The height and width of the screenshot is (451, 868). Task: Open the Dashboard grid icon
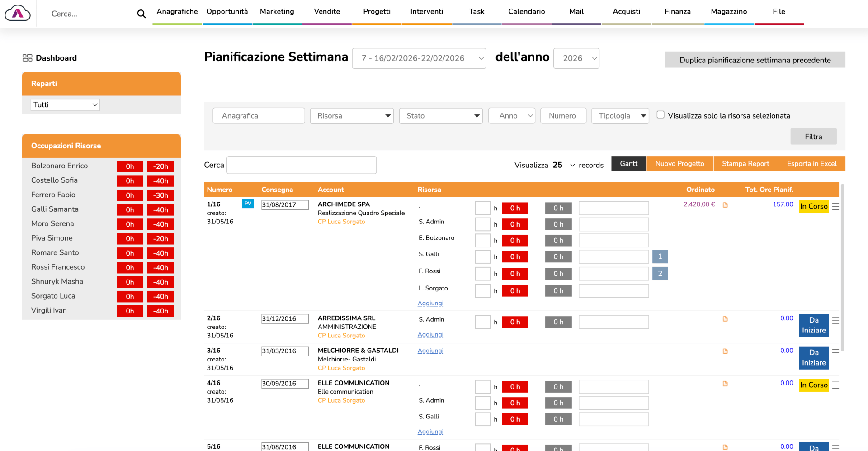(x=27, y=58)
